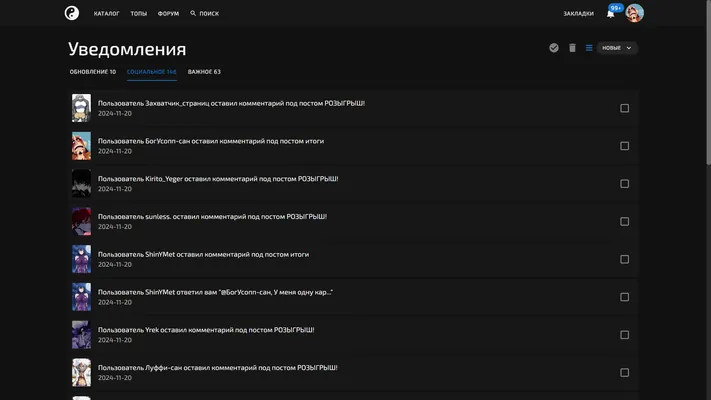Screen dimensions: 711x400
Task: Mark all notifications as read checkmark icon
Action: tap(554, 48)
